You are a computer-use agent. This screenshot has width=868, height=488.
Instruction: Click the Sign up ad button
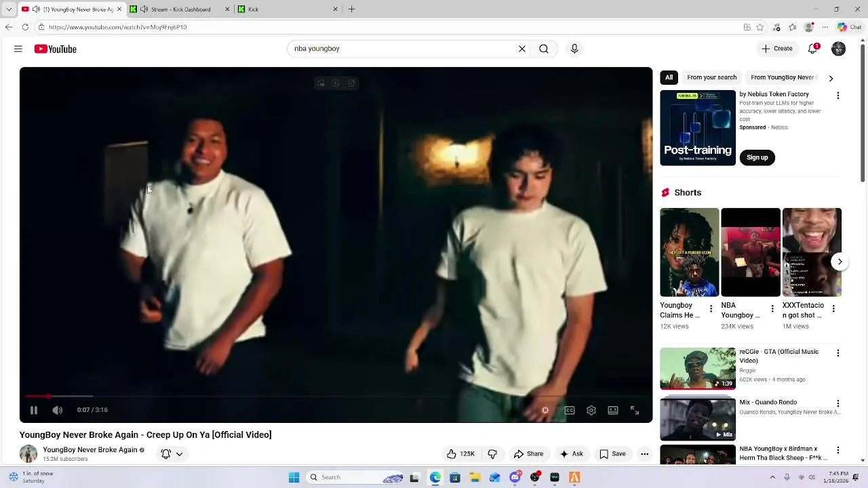tap(757, 157)
